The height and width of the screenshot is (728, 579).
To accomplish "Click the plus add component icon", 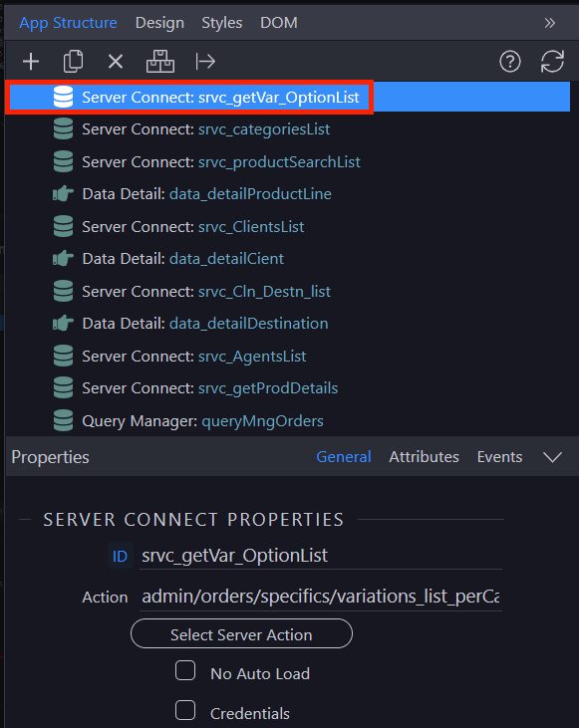I will pos(31,62).
